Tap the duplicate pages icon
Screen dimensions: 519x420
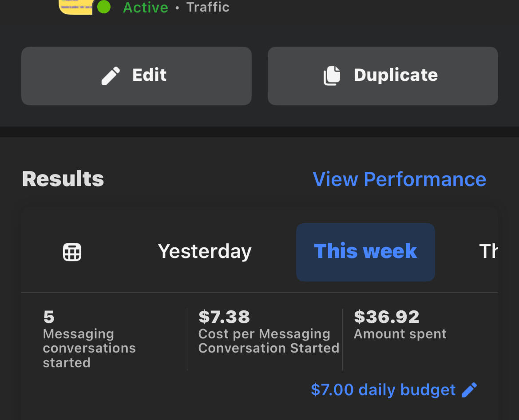pos(332,76)
